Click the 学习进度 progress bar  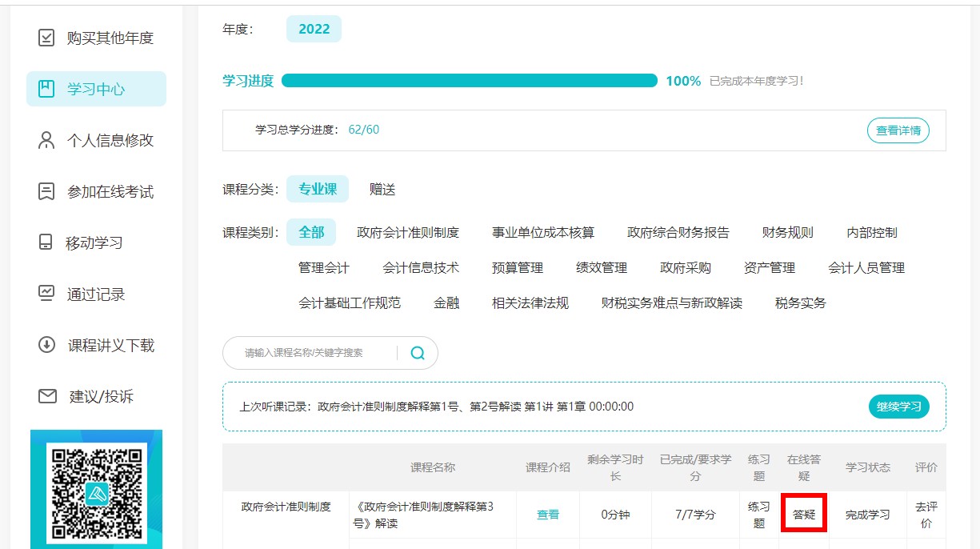pos(469,81)
